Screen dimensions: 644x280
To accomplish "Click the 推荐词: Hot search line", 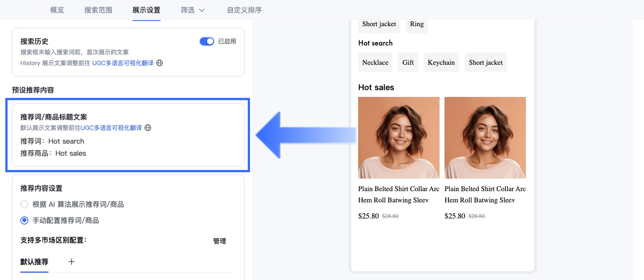I will click(x=52, y=141).
